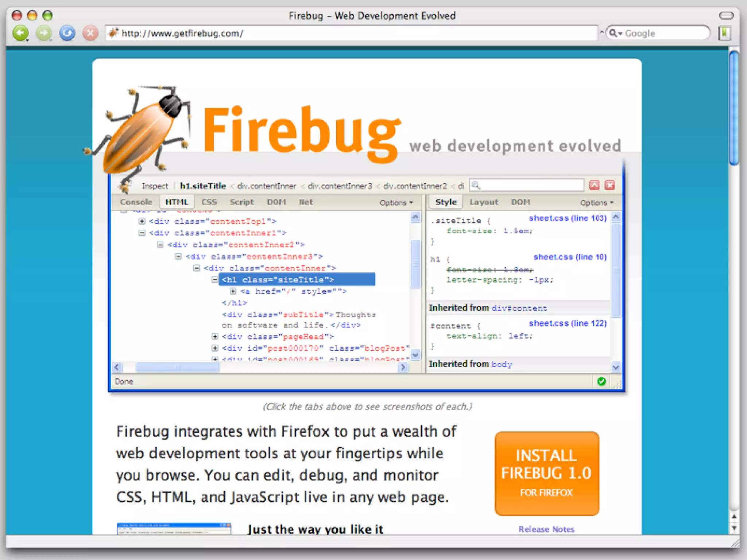
Task: Click the HTML pane vertical scrollbar thumb
Action: point(415,264)
